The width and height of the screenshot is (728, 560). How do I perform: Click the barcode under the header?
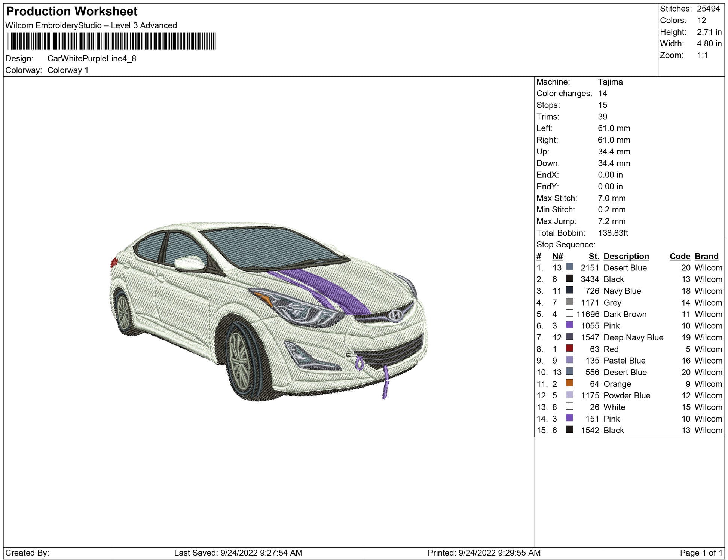click(111, 41)
